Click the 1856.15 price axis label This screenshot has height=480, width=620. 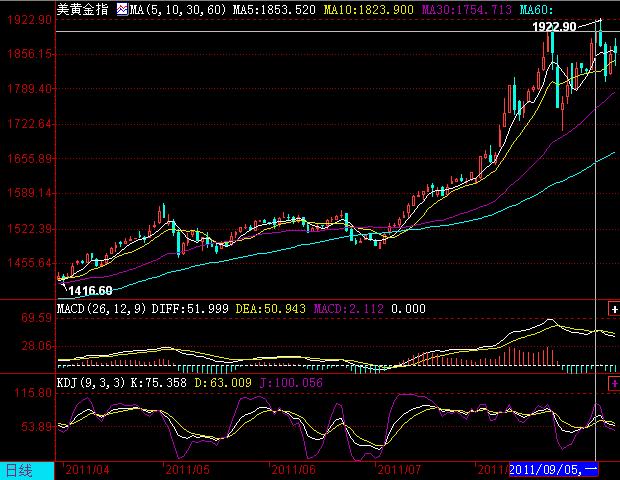click(x=30, y=54)
